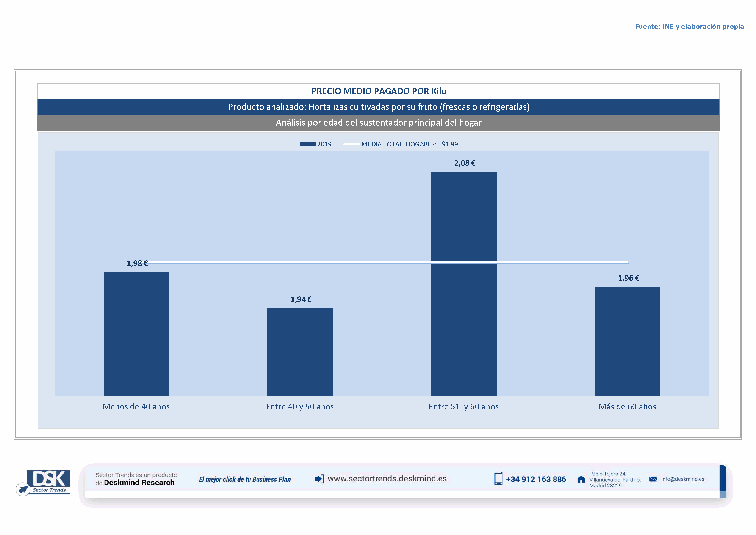
Task: Click the PRECIO MEDIO PAGADO POR Kilo title
Action: [x=379, y=91]
